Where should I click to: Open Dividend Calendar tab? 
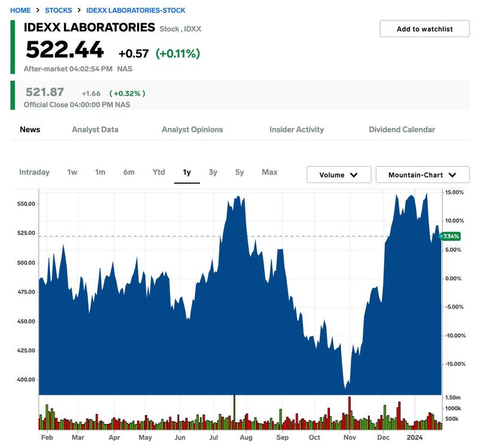402,129
